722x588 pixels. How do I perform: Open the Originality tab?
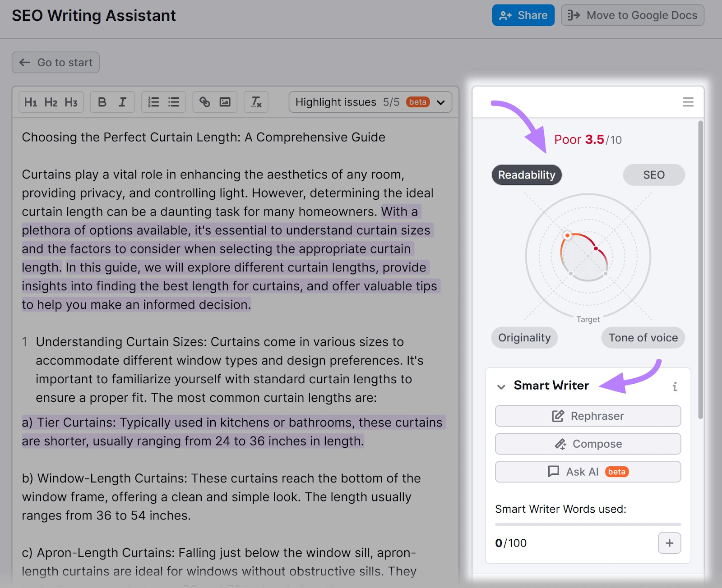524,338
